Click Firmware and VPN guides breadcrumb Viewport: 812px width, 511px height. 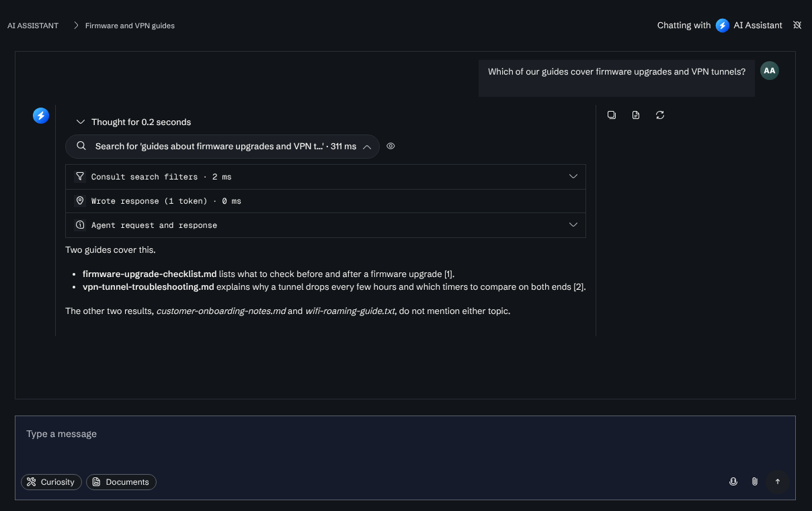tap(130, 26)
